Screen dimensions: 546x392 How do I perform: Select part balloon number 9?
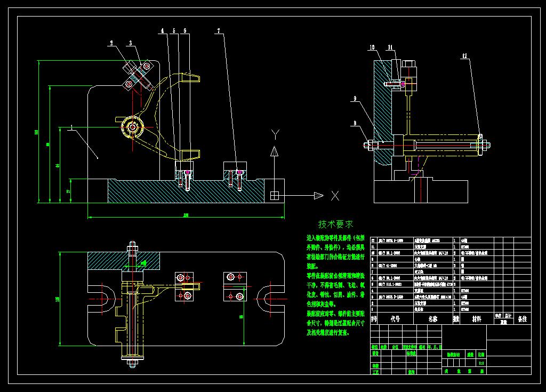pos(355,98)
